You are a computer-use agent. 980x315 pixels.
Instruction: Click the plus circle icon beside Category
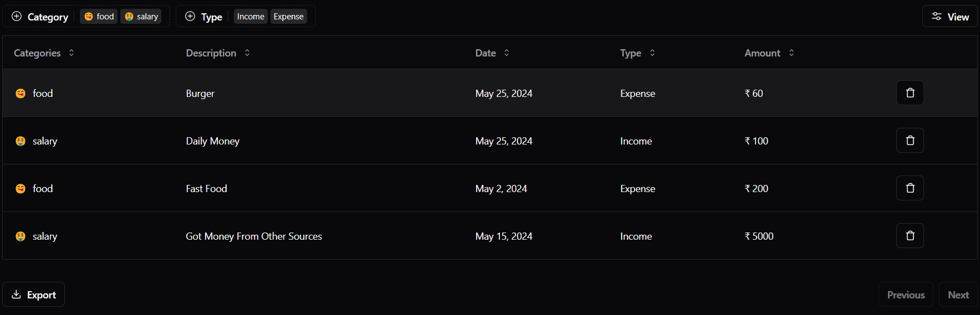[x=17, y=16]
